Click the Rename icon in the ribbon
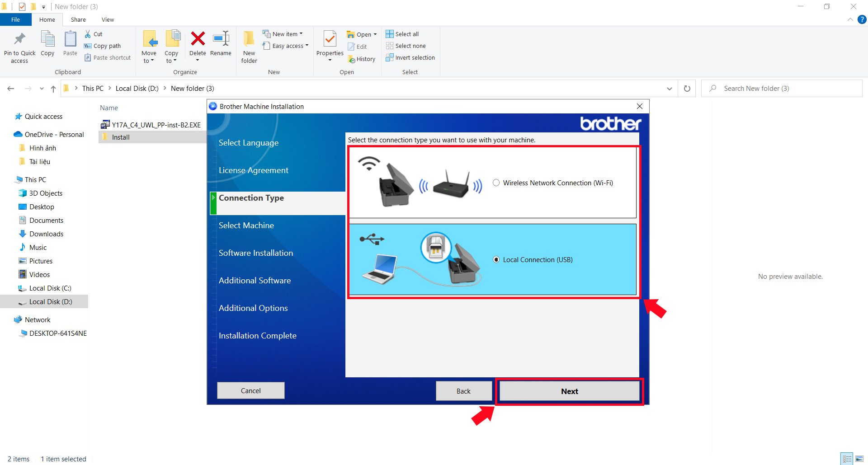This screenshot has height=465, width=868. click(x=221, y=45)
